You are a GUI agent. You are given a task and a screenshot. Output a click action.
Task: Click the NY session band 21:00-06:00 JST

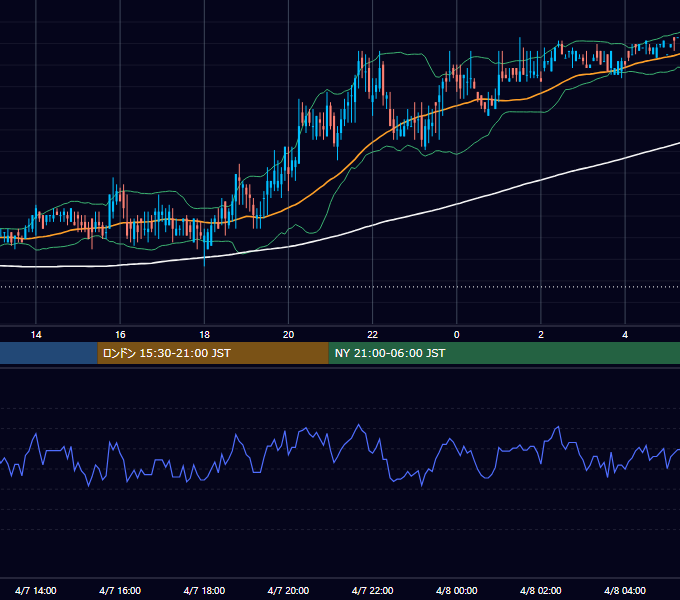click(504, 353)
